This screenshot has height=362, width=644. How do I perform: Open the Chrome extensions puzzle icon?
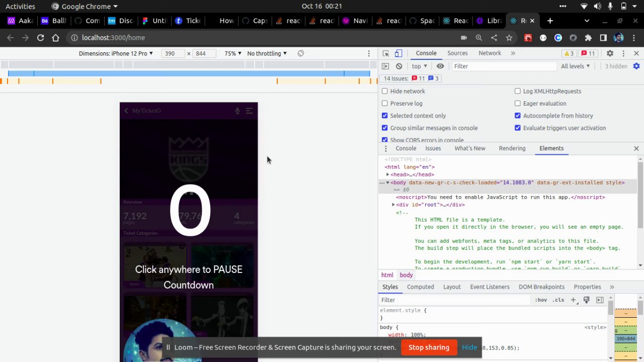tap(588, 38)
